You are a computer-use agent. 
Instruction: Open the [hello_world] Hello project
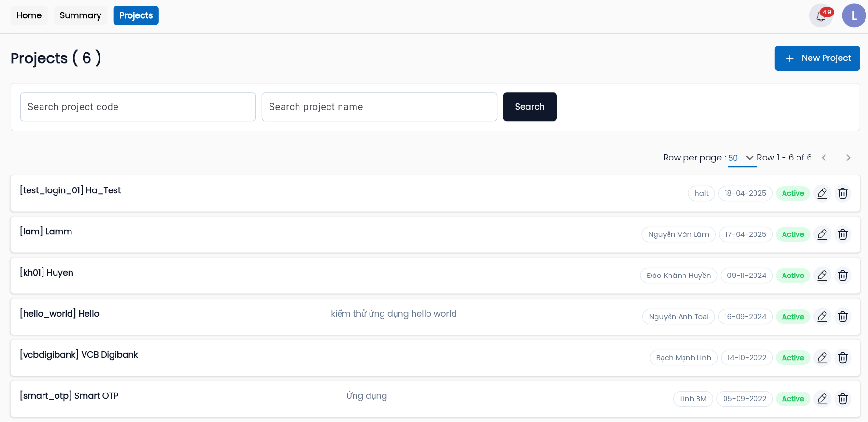click(x=59, y=314)
